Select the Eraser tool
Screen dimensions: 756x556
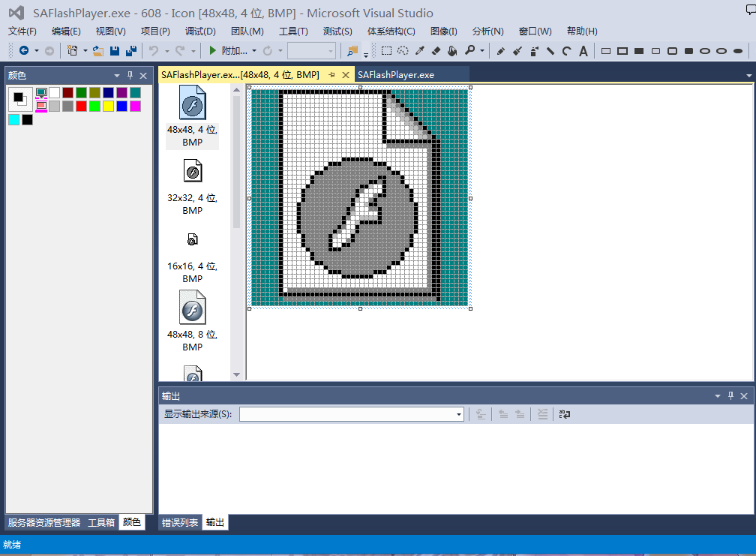[436, 50]
